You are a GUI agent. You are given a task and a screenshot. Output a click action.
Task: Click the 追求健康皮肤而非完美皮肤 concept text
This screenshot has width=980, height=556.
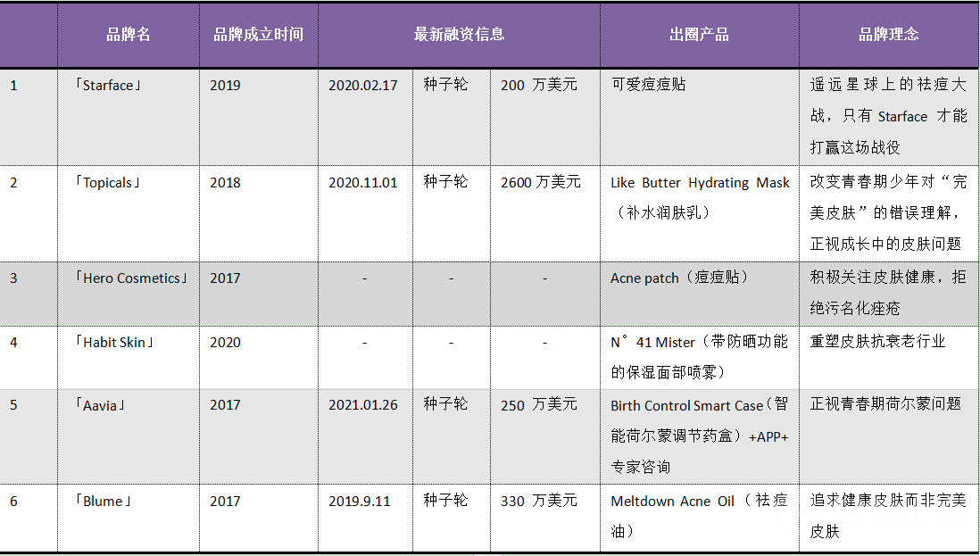[x=888, y=516]
